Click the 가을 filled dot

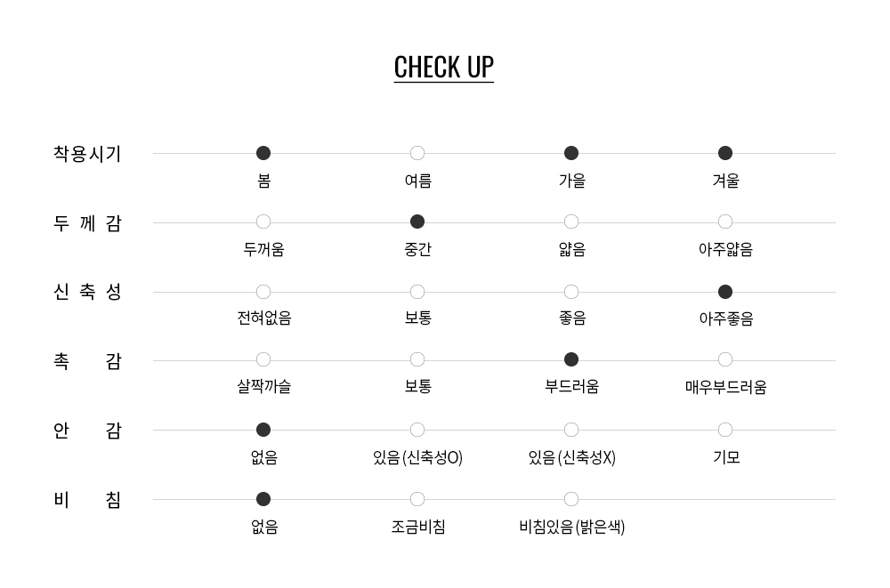coord(571,153)
